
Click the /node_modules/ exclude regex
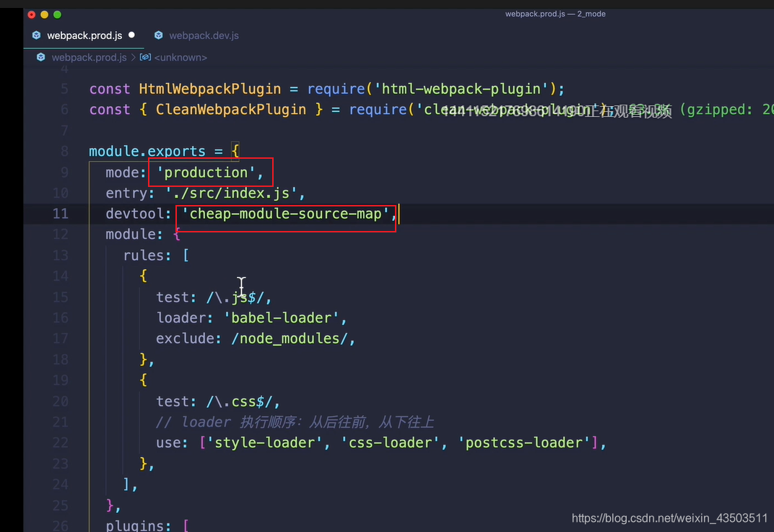[290, 339]
